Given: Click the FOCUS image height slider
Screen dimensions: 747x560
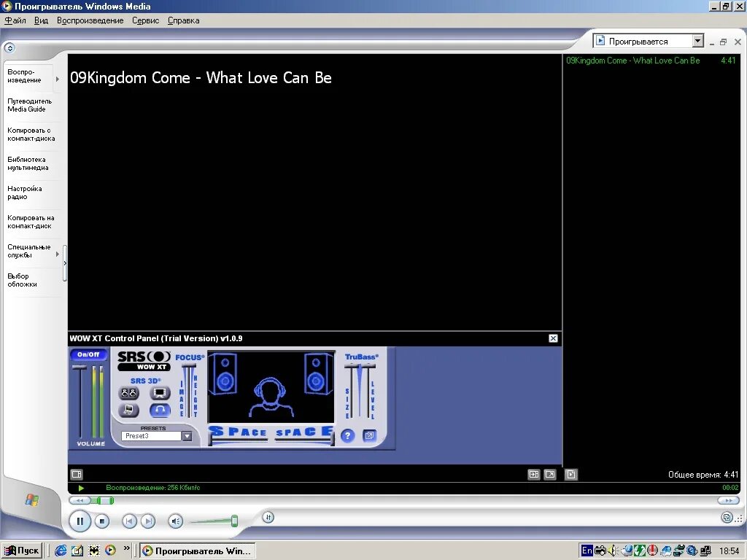Looking at the screenshot, I should (x=189, y=366).
